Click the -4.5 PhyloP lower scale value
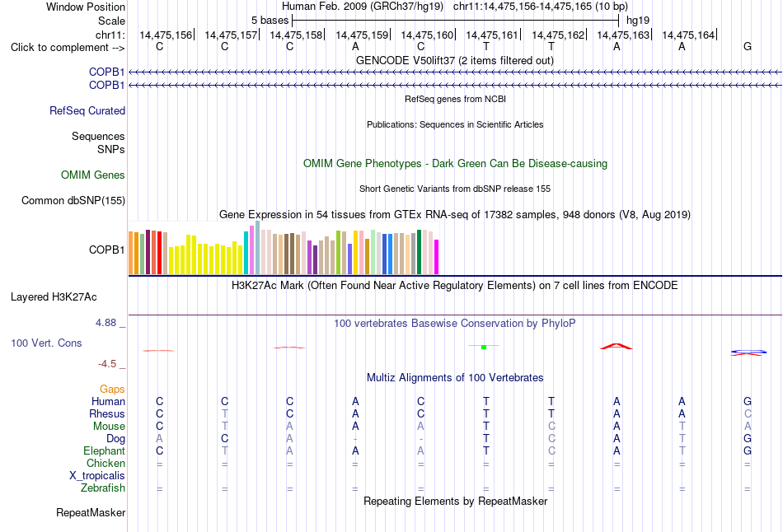This screenshot has width=783, height=532. tap(107, 364)
